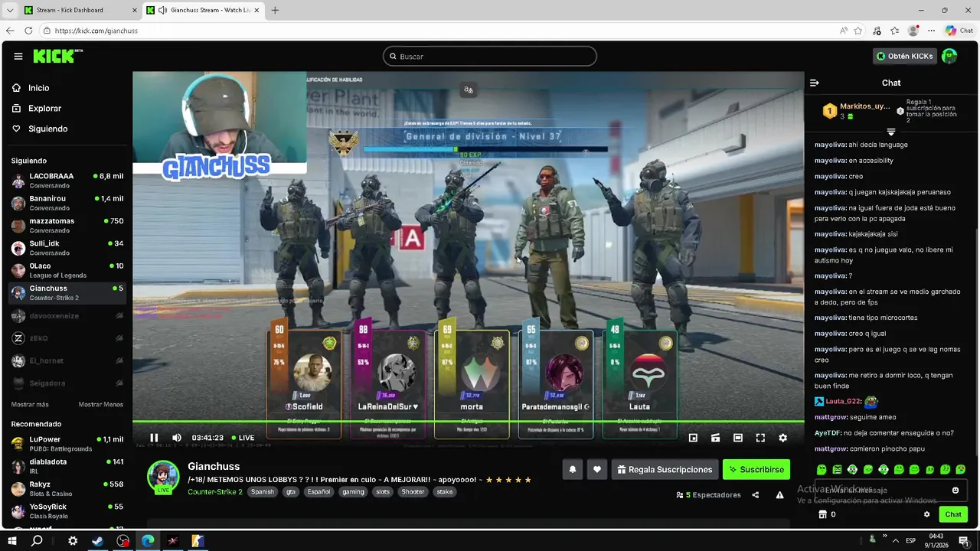Click Regala Suscripciones button
Viewport: 980px width, 551px height.
665,469
